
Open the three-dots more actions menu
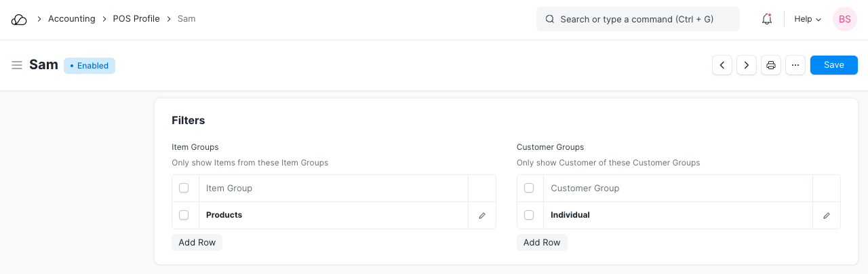click(795, 65)
